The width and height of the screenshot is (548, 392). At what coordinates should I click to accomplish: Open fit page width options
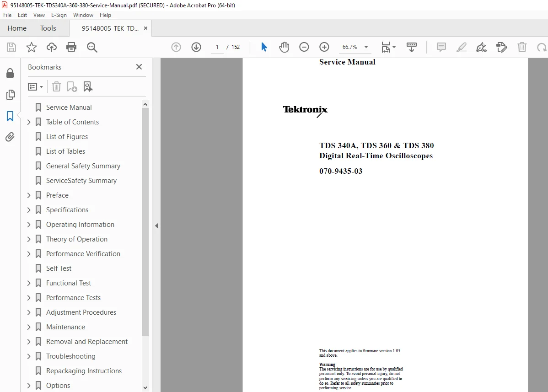click(x=388, y=47)
